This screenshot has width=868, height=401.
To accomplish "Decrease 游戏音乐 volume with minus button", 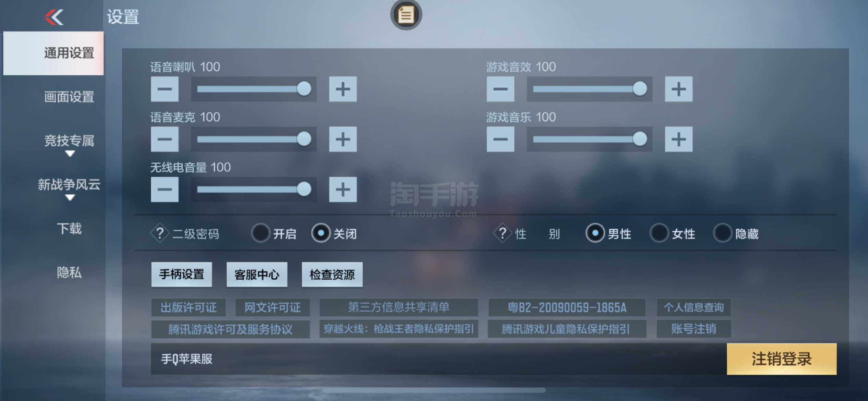I will click(501, 139).
